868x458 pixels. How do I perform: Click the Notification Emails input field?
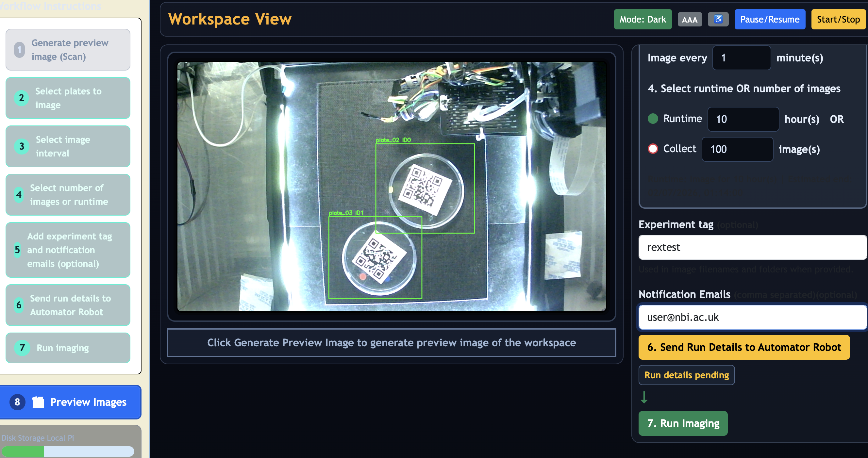pos(752,317)
